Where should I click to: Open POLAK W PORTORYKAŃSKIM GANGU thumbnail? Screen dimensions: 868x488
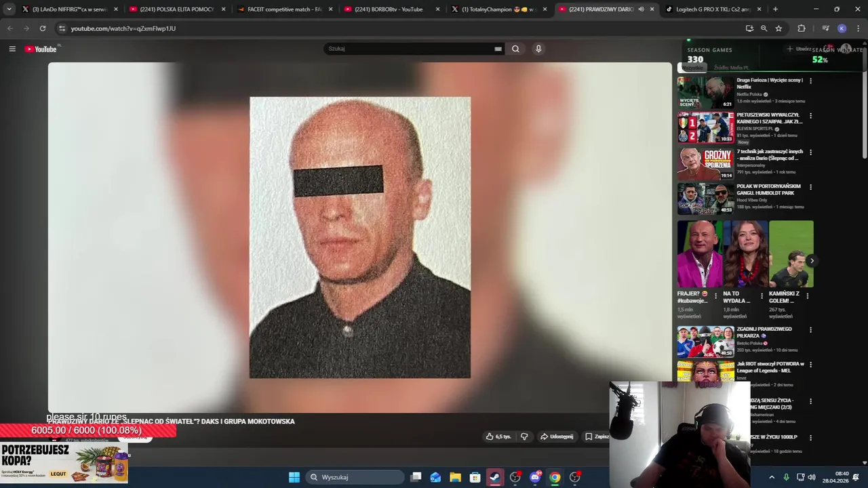click(705, 199)
